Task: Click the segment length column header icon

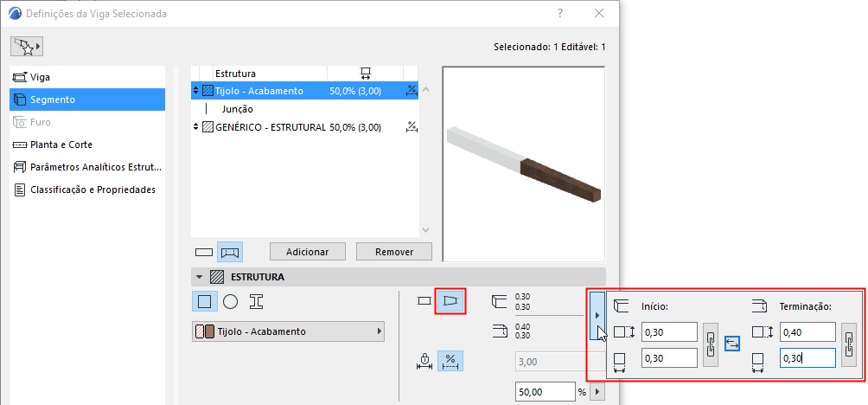Action: click(x=365, y=74)
